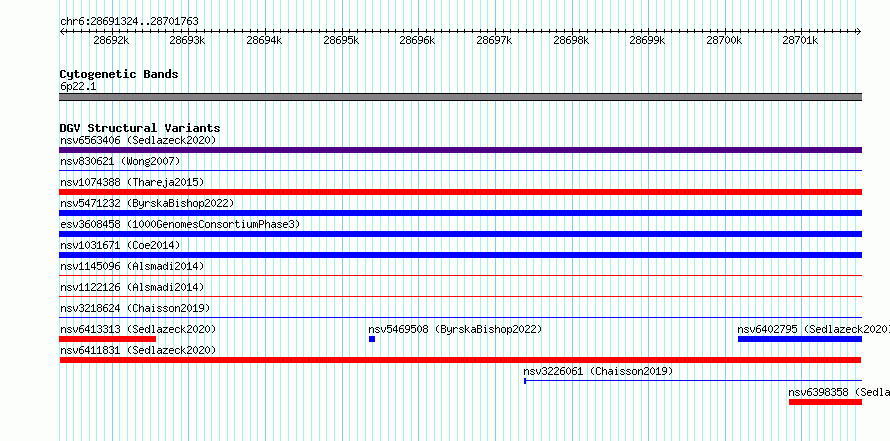This screenshot has height=441, width=890.
Task: Click the gray 6p22.1 cytogenetic band bar
Action: click(460, 97)
